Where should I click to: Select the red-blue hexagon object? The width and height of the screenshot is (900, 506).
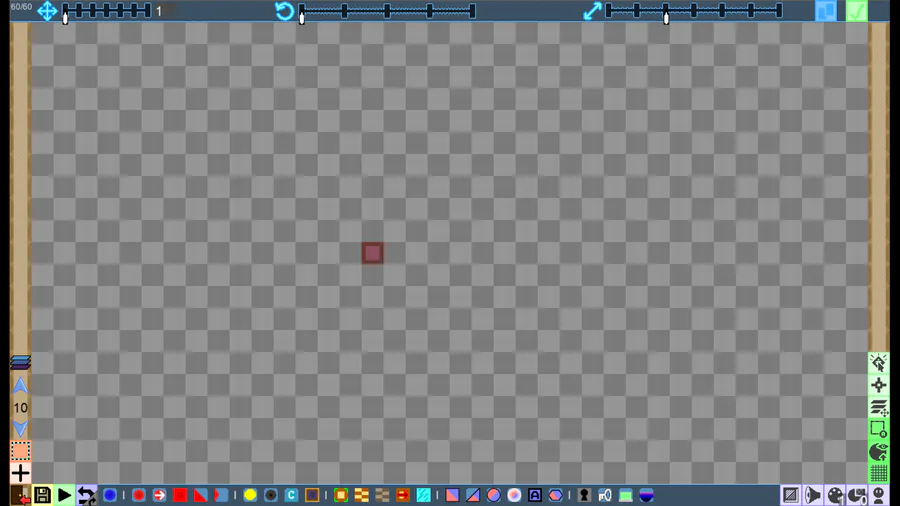(x=556, y=495)
